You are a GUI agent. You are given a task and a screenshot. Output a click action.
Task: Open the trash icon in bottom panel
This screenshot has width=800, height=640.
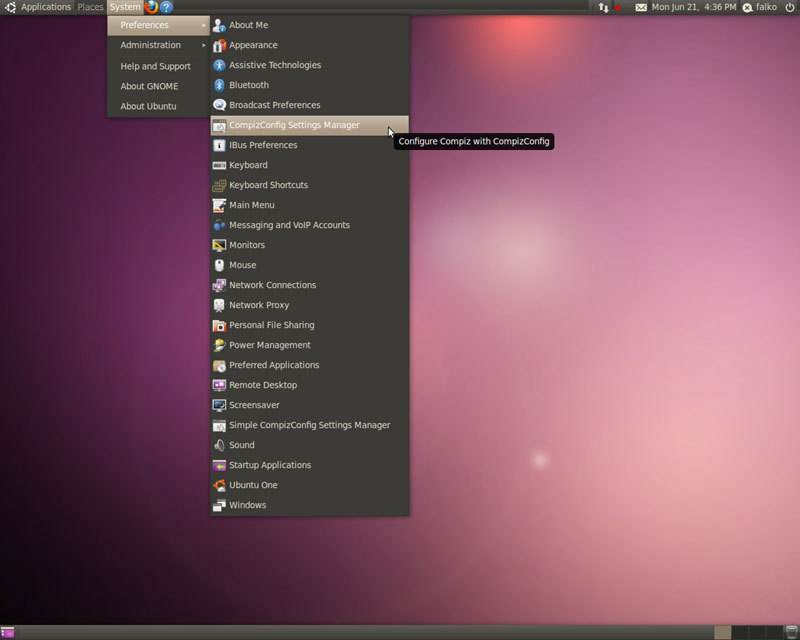point(791,632)
